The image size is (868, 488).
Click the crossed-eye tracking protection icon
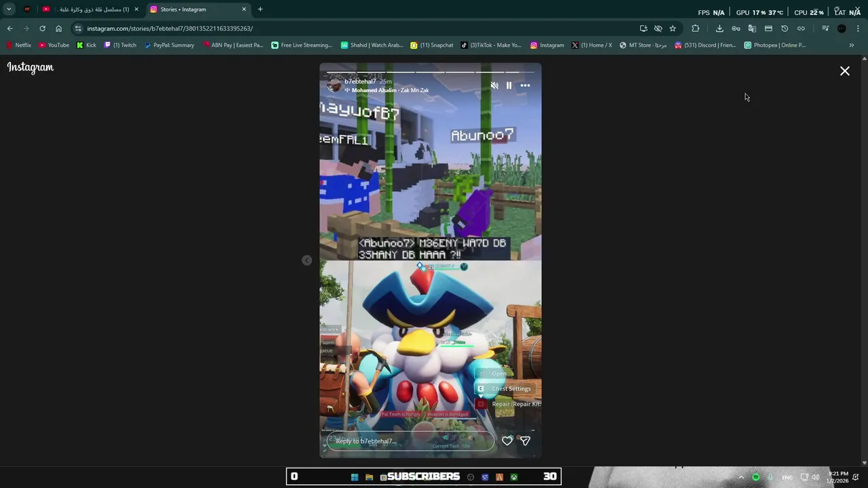coord(658,28)
